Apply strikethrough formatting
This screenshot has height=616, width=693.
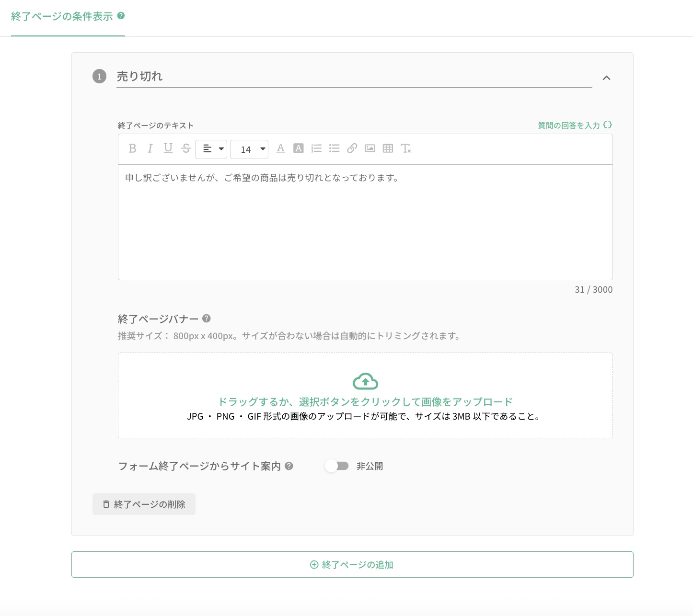186,148
